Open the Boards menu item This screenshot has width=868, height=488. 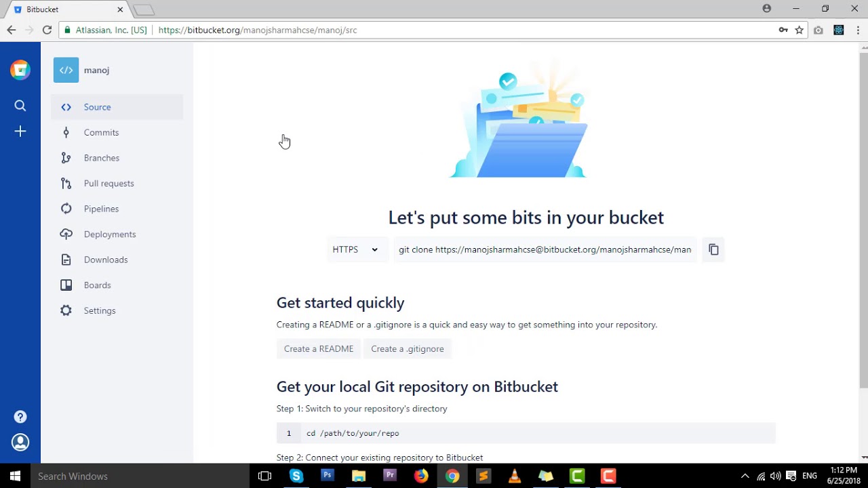[117, 285]
